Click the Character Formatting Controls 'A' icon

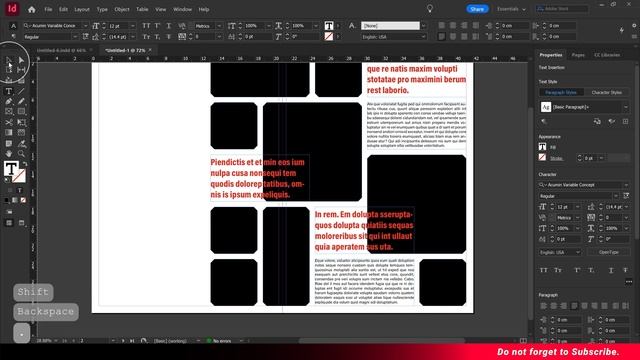[x=13, y=26]
